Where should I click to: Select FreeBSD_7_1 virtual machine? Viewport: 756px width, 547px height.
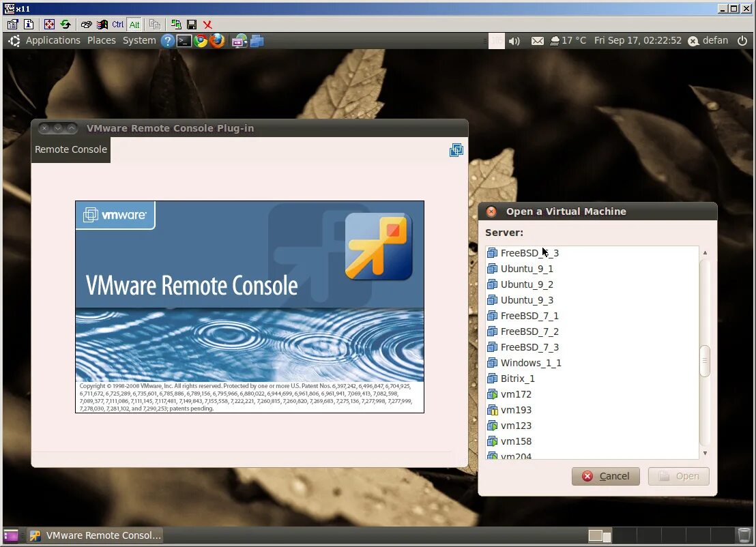(x=592, y=316)
